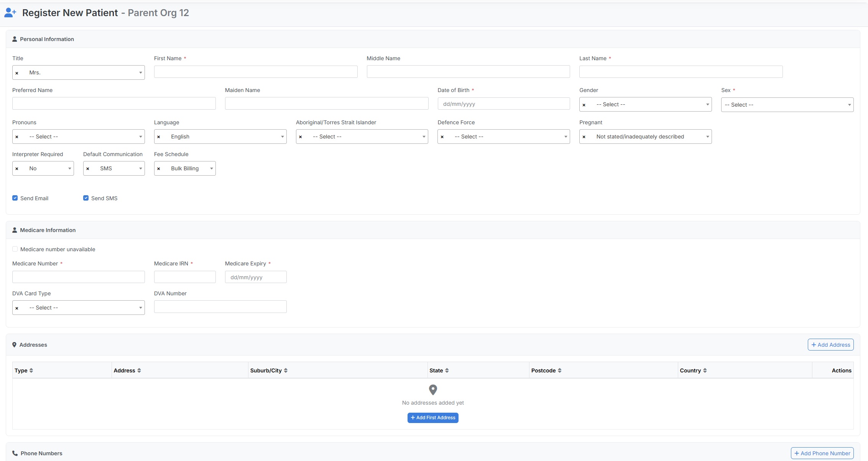Screen dimensions: 868x461
Task: Clear the Mrs. title selection x icon
Action: 17,73
